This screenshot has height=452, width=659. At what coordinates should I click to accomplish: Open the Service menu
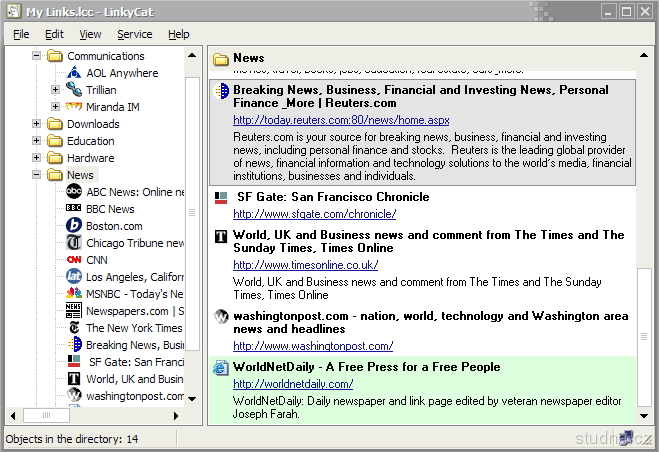[134, 34]
